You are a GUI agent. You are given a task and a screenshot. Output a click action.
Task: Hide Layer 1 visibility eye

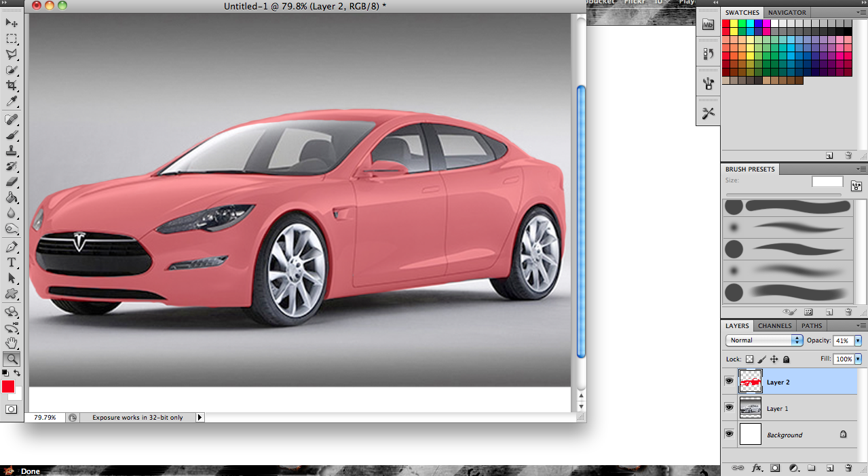pyautogui.click(x=729, y=408)
